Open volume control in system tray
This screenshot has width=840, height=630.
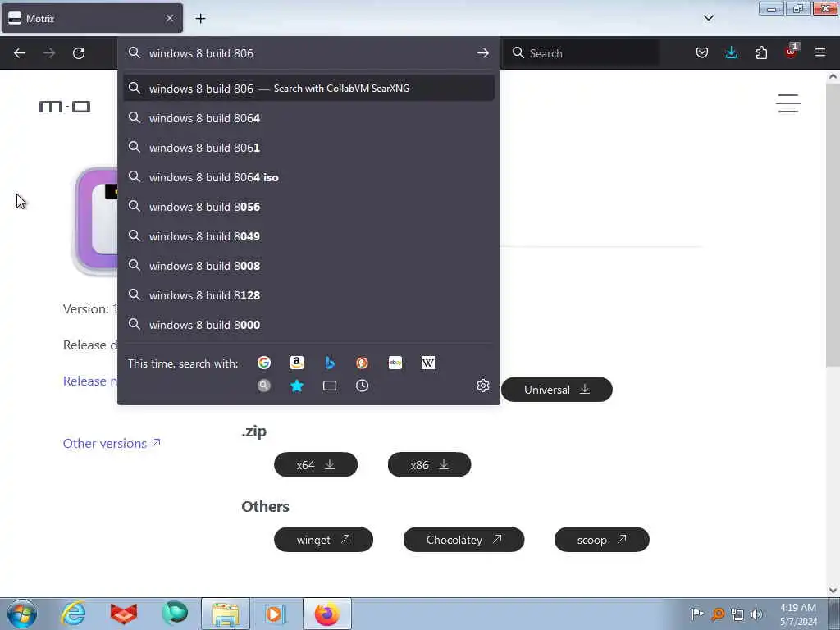(x=756, y=614)
